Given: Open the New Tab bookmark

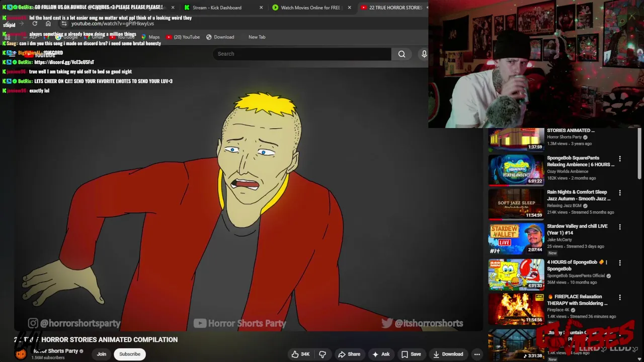Looking at the screenshot, I should click(x=257, y=37).
